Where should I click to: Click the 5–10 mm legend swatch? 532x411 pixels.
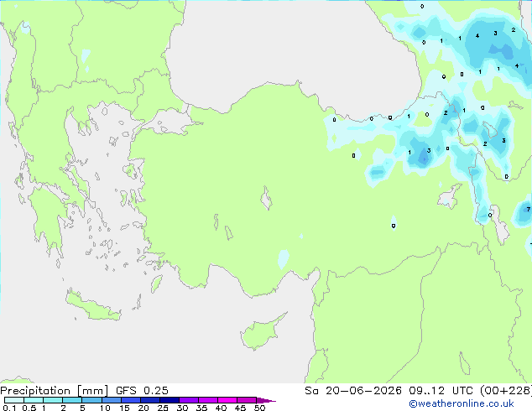[x=91, y=400]
